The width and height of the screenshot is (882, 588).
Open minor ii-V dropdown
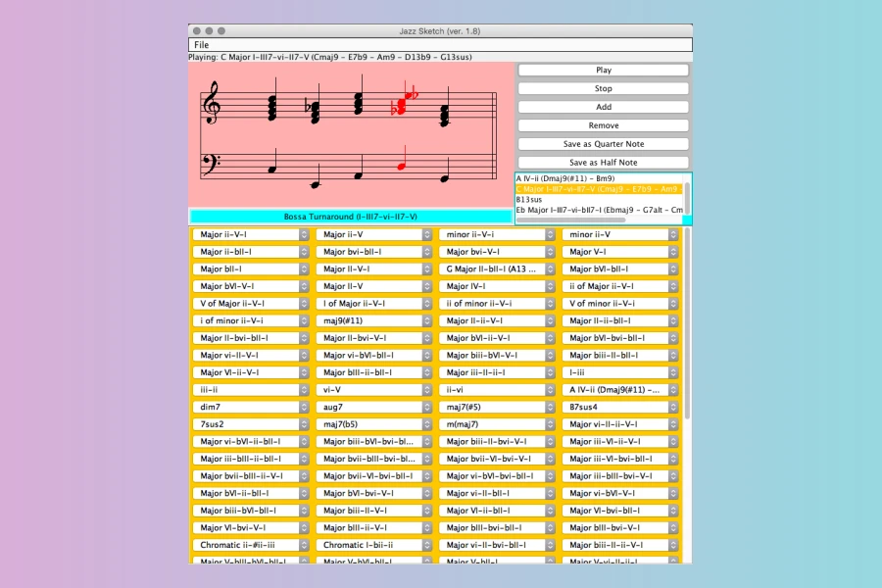tap(620, 234)
